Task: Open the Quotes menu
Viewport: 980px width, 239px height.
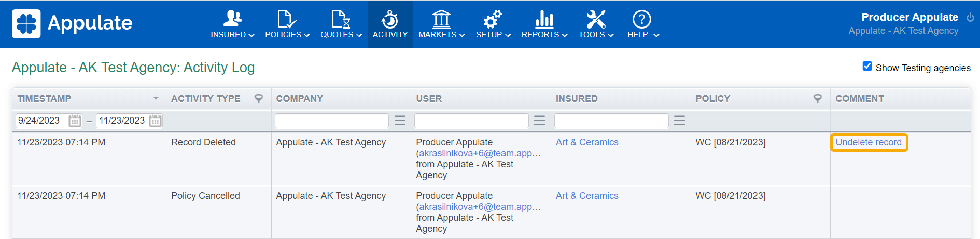Action: pyautogui.click(x=341, y=24)
